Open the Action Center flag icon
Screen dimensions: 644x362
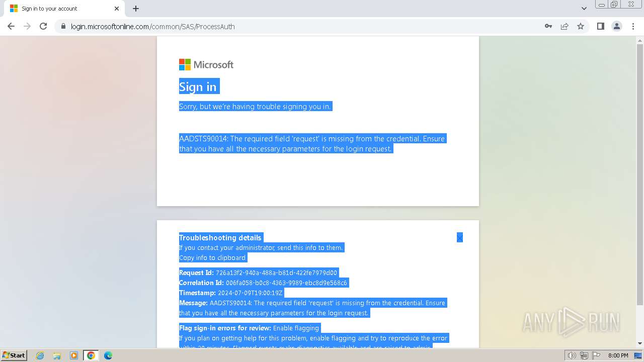click(x=596, y=355)
